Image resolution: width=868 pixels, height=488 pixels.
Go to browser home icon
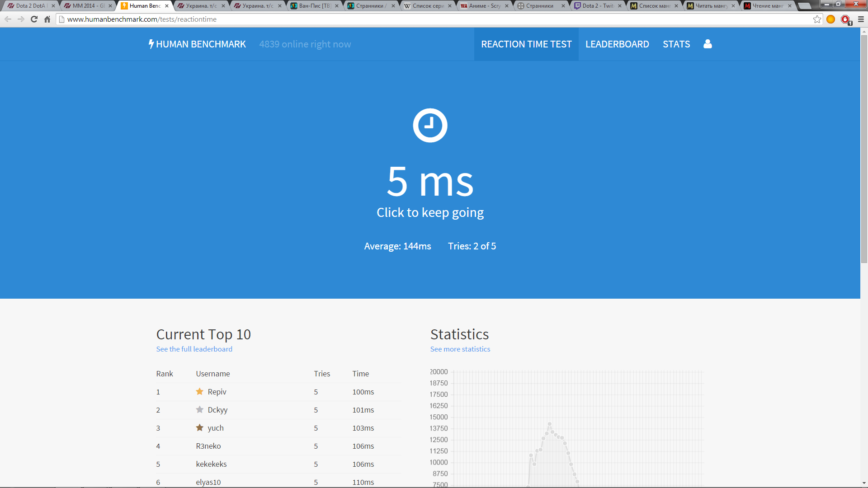pyautogui.click(x=47, y=19)
